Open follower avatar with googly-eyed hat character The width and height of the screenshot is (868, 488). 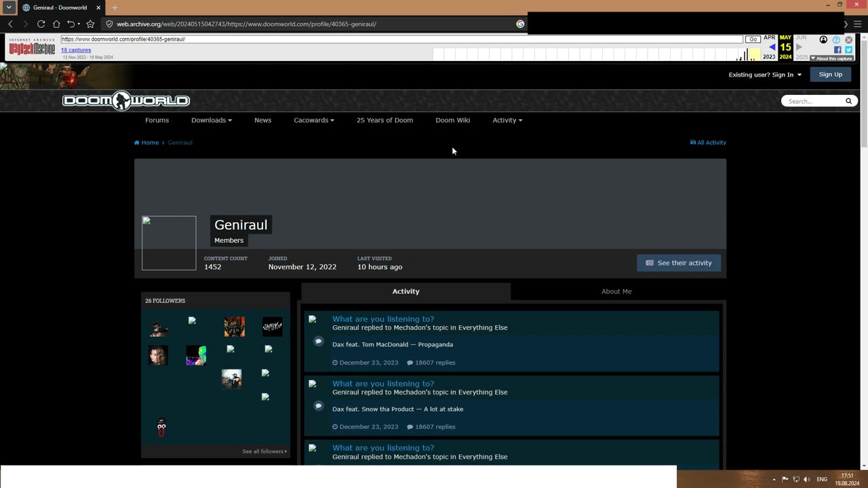(161, 427)
